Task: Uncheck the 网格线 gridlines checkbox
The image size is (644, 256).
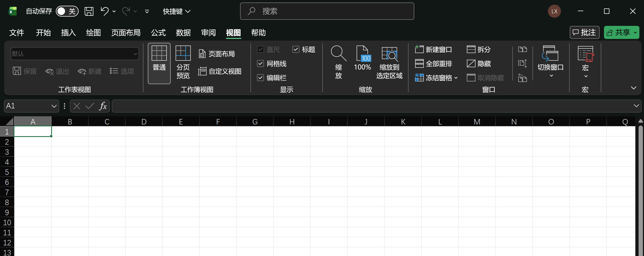Action: point(260,63)
